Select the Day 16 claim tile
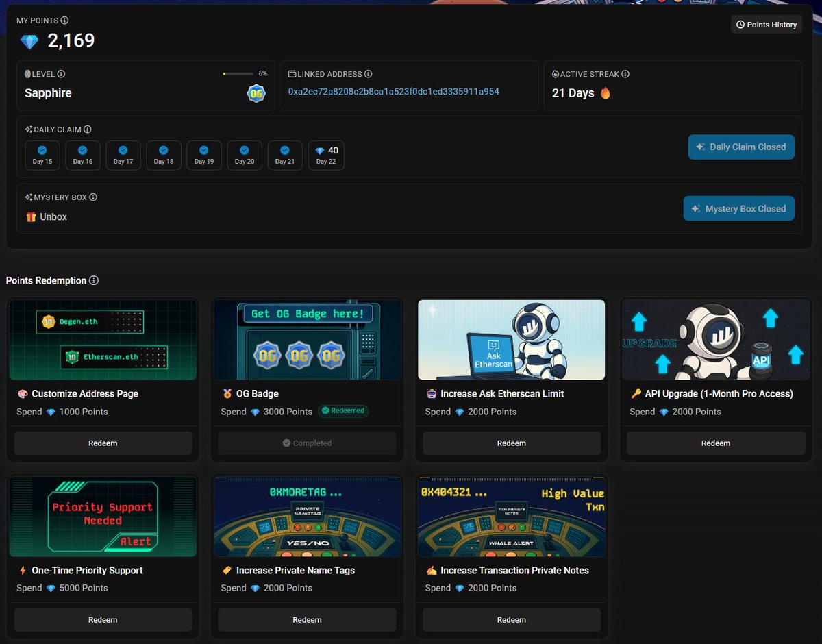The height and width of the screenshot is (644, 822). tap(83, 155)
